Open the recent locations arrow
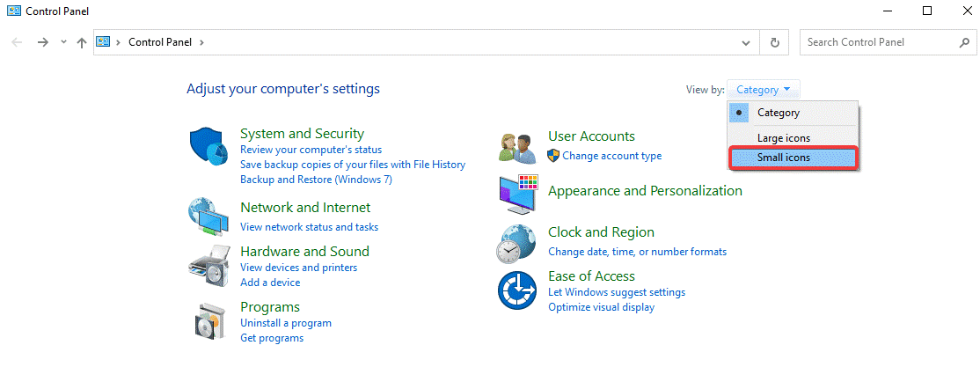The height and width of the screenshot is (382, 980). [x=62, y=42]
